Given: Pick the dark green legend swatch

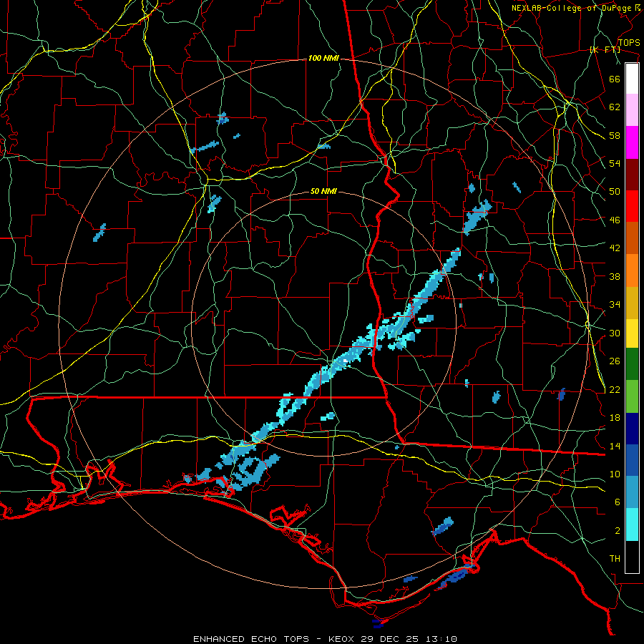Looking at the screenshot, I should (x=632, y=364).
